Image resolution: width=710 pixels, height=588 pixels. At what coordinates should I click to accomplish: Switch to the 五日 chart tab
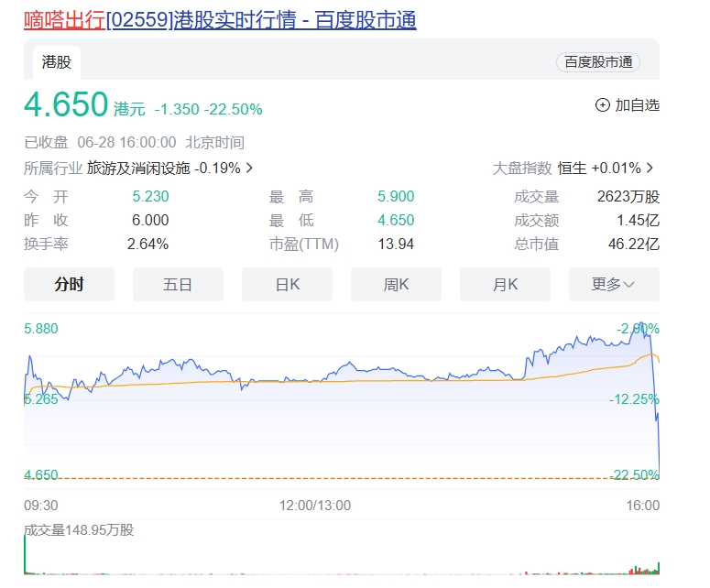point(178,284)
